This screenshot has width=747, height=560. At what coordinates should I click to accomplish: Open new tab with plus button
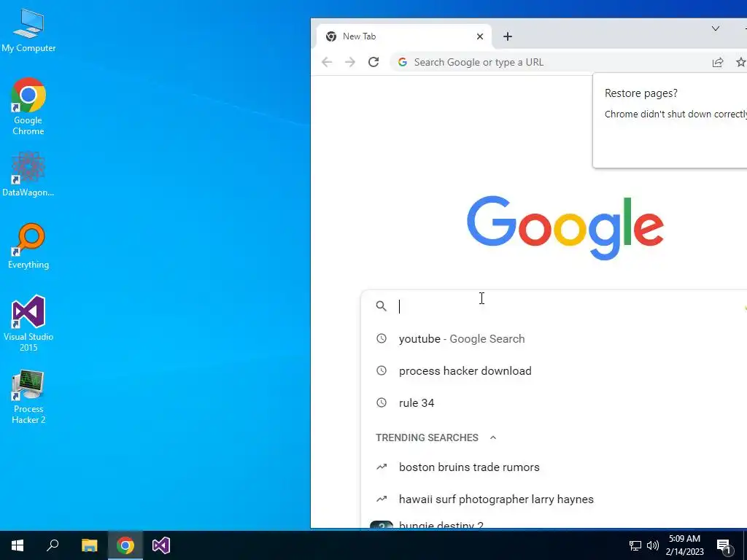coord(508,36)
